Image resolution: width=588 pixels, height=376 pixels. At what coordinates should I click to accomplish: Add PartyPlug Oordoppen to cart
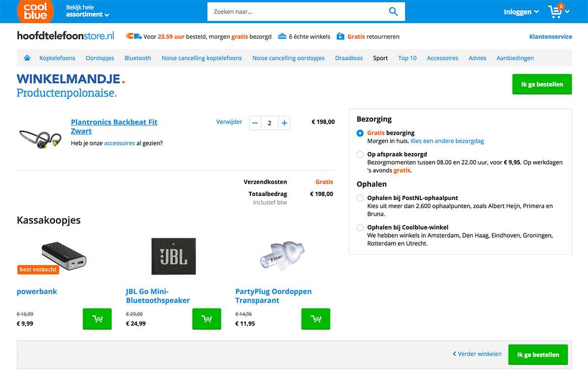pyautogui.click(x=316, y=319)
